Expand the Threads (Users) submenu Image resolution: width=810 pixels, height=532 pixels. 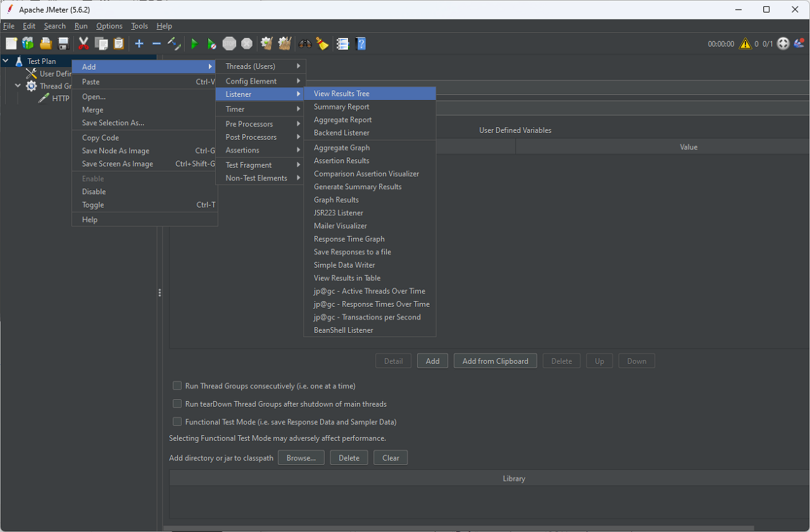(x=261, y=66)
